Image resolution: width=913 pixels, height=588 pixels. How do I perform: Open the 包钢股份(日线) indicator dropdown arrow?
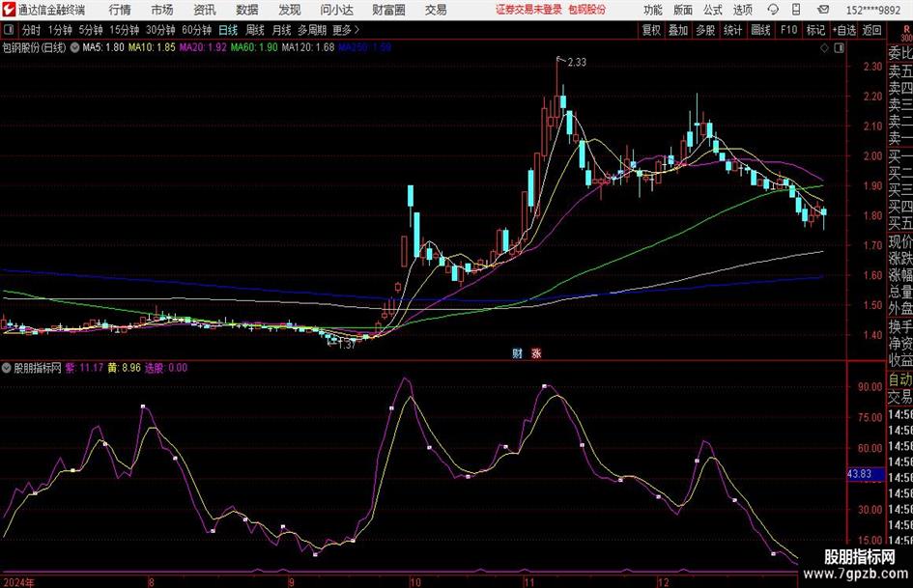74,47
